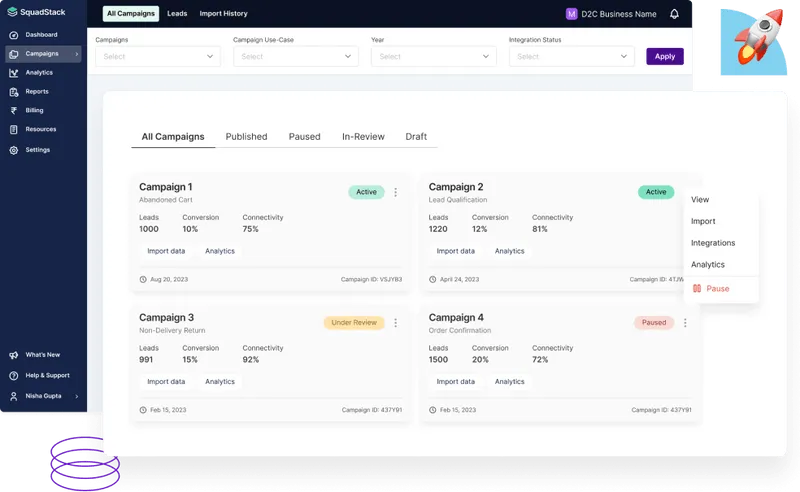
Task: Switch to Leads top tab
Action: tap(177, 14)
